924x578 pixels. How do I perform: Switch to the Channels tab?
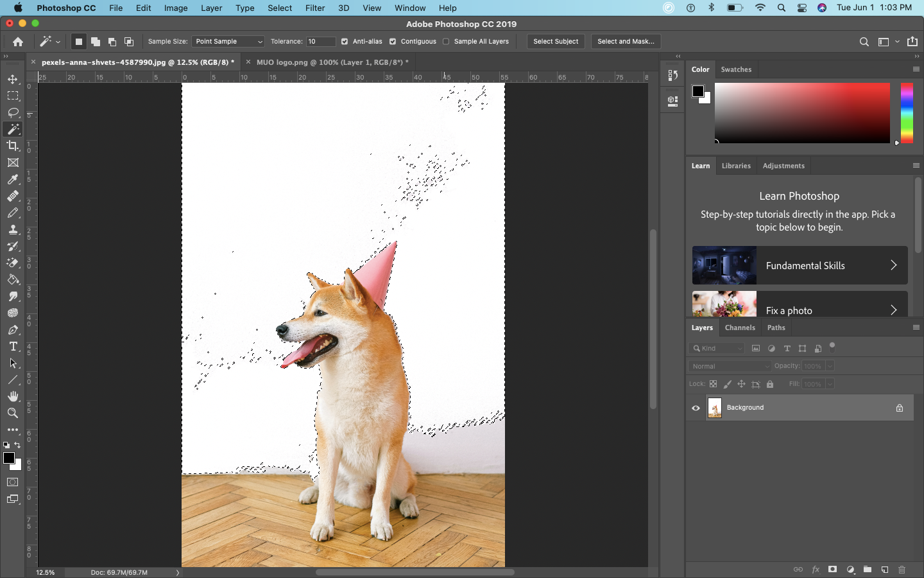click(x=739, y=328)
